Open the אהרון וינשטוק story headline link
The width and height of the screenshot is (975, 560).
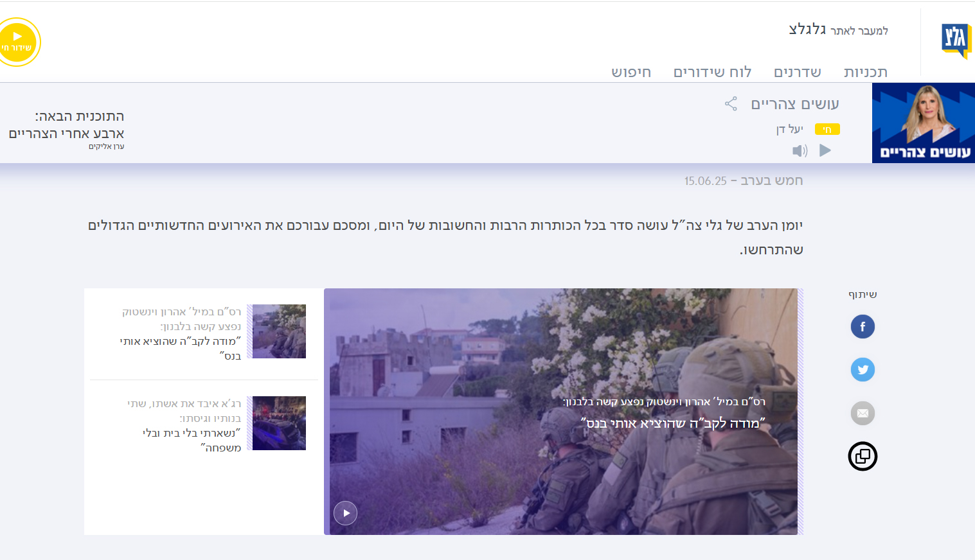(x=181, y=334)
